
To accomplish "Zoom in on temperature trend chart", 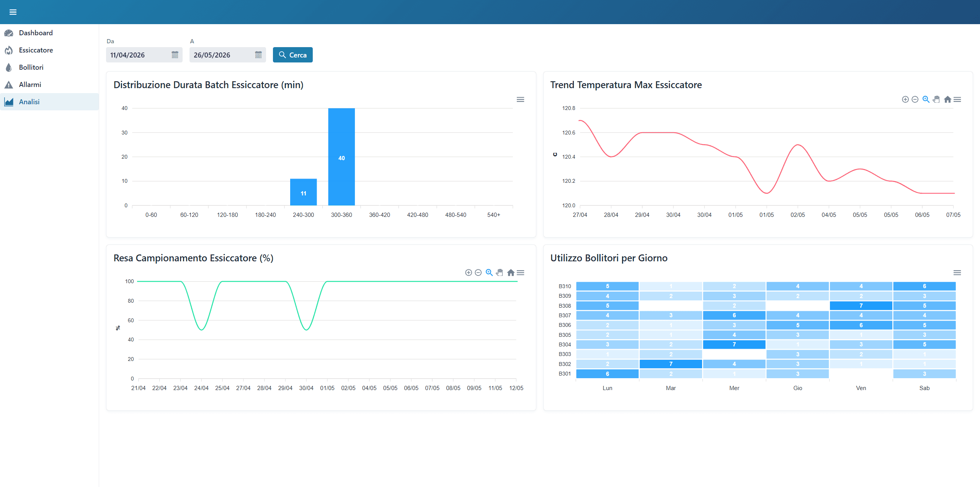I will (x=905, y=100).
